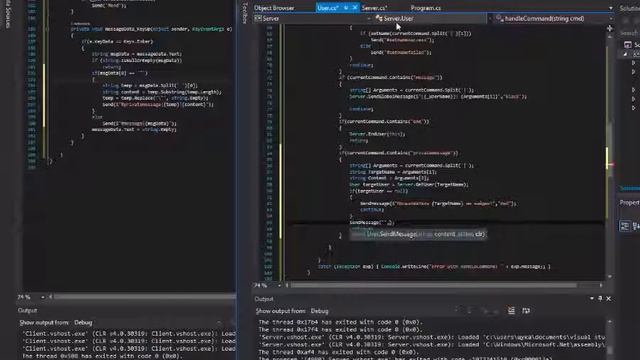Image resolution: width=640 pixels, height=360 pixels.
Task: Open the Object Browser tab
Action: [x=274, y=8]
